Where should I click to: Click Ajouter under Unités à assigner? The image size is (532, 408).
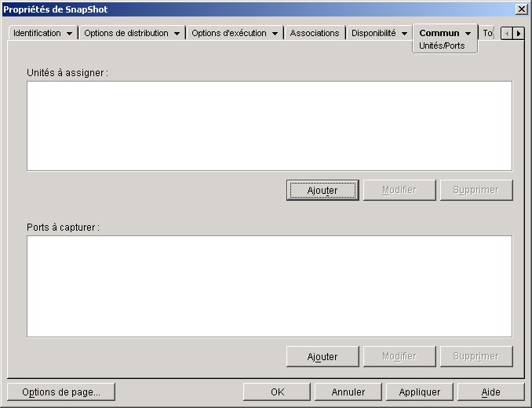(322, 190)
